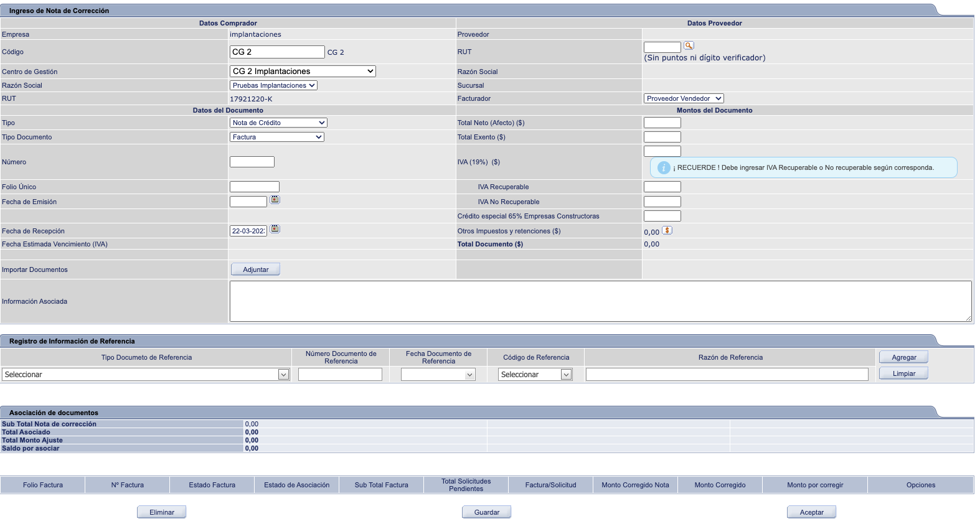Click the Crédito especial 65% input field
Viewport: 980px width, 529px height.
(662, 216)
